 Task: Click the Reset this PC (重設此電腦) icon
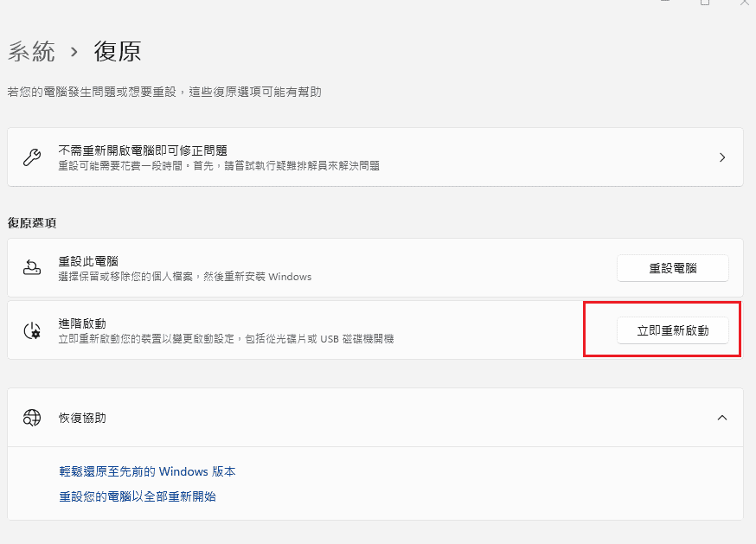[32, 267]
